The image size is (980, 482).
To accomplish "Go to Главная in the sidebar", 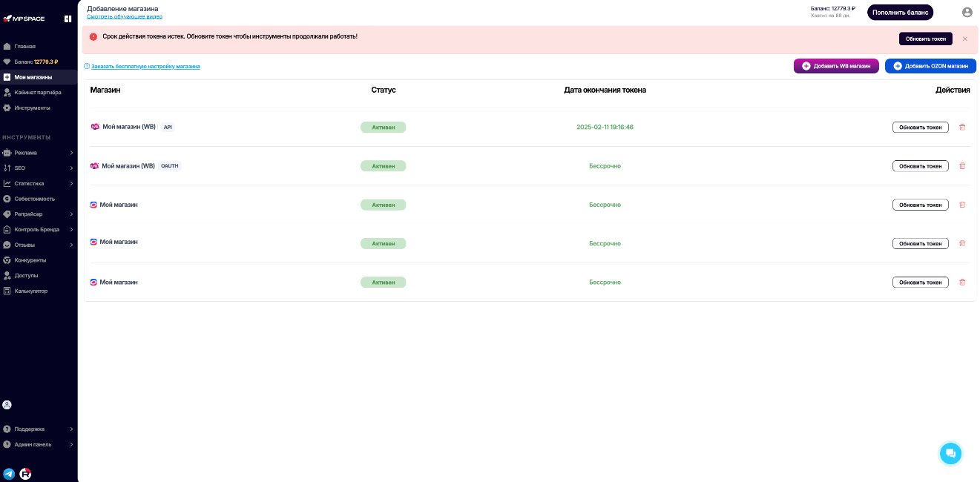I will point(24,46).
